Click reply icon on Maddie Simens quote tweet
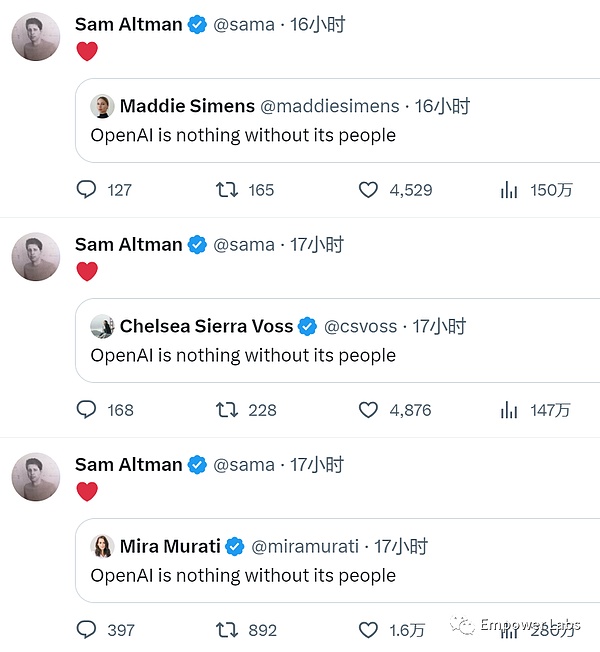600x652 pixels. pyautogui.click(x=87, y=190)
